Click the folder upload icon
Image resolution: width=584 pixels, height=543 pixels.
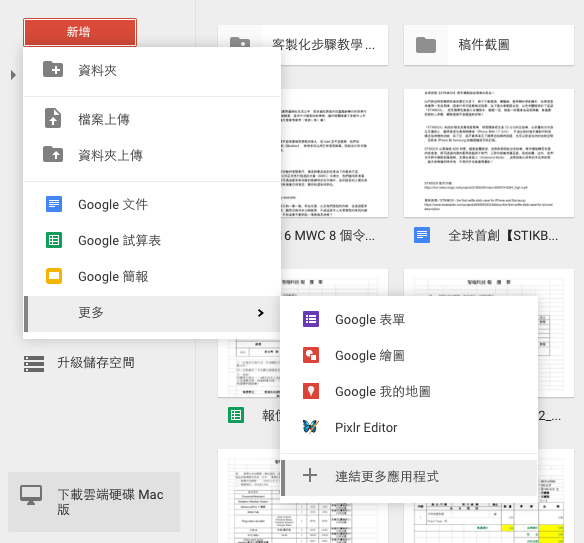click(53, 154)
